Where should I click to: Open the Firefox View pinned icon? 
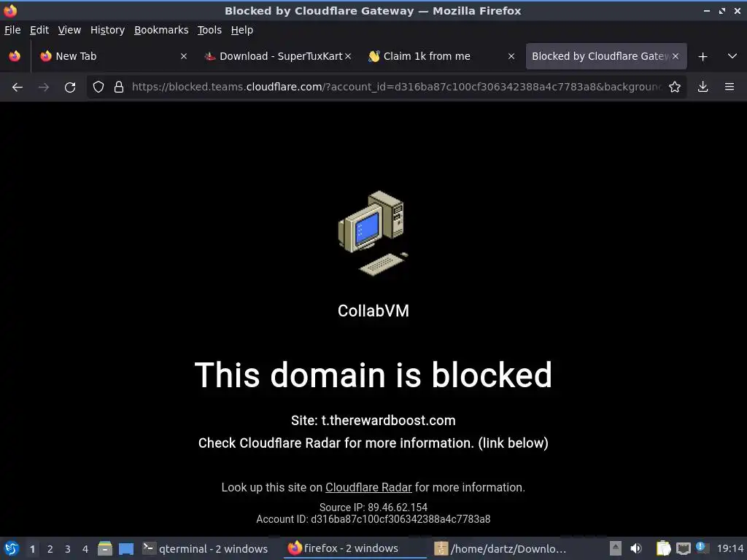coord(15,56)
